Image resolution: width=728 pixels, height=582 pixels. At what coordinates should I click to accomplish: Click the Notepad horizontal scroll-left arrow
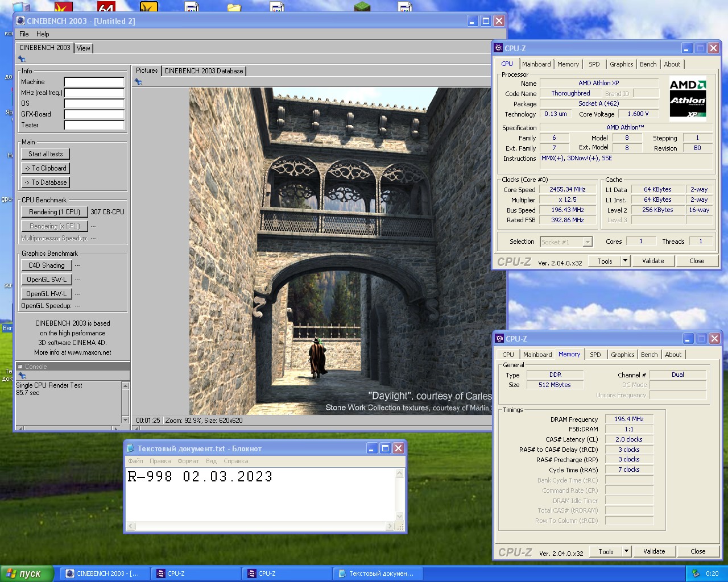click(x=131, y=527)
